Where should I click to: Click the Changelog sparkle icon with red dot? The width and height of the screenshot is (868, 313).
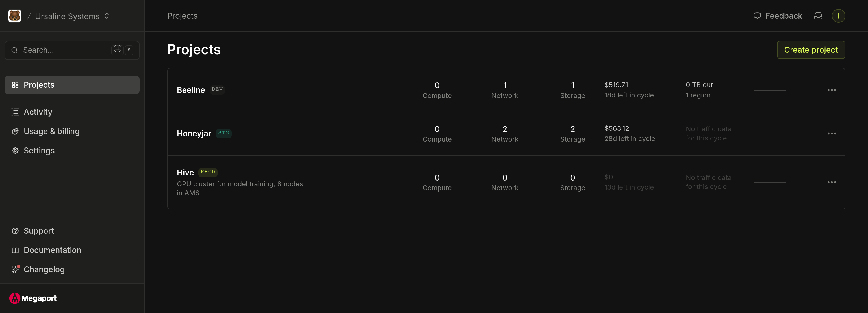16,269
